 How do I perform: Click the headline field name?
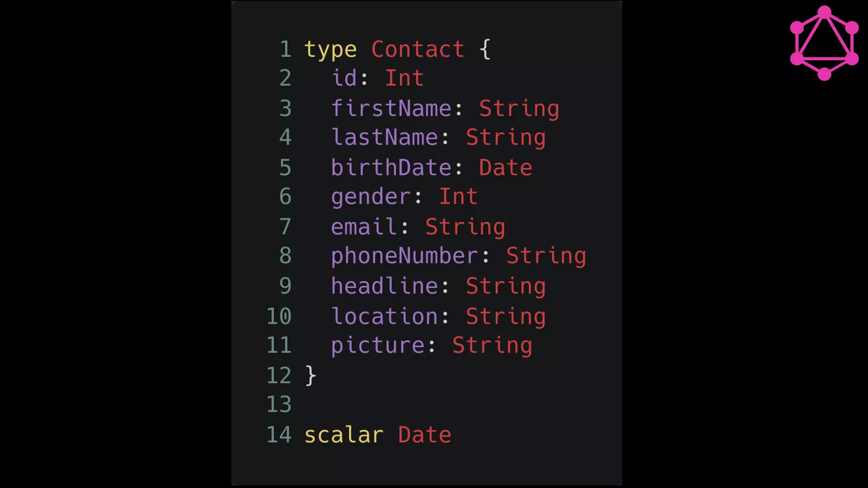click(384, 286)
